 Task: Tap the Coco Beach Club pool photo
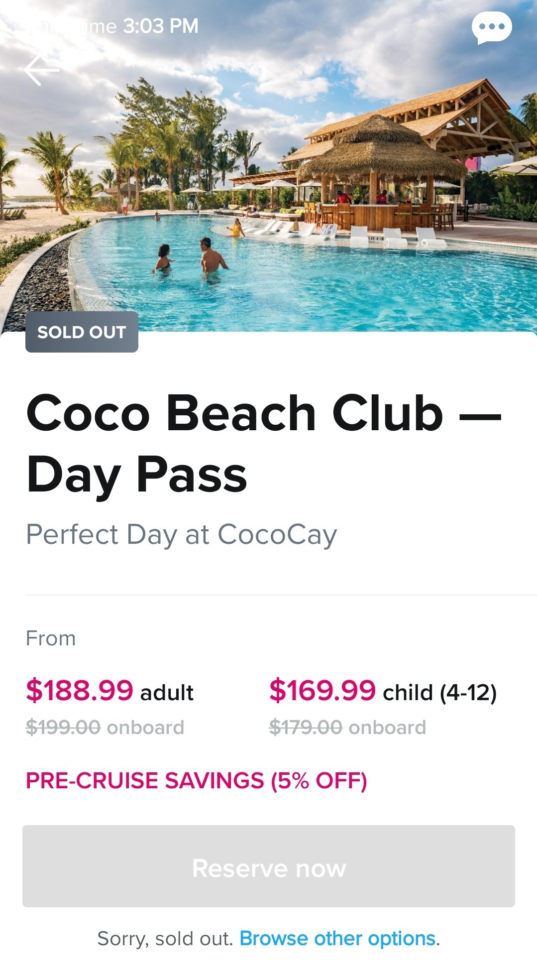click(x=269, y=166)
